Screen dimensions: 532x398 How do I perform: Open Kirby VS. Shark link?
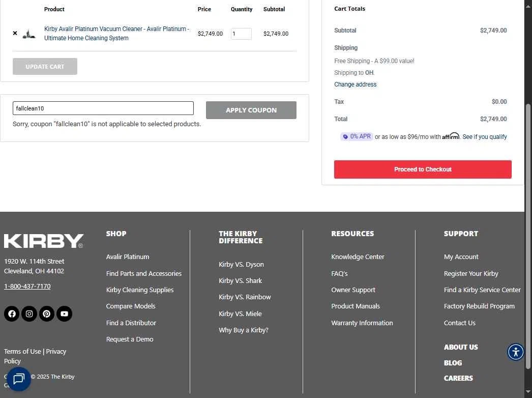click(x=240, y=280)
